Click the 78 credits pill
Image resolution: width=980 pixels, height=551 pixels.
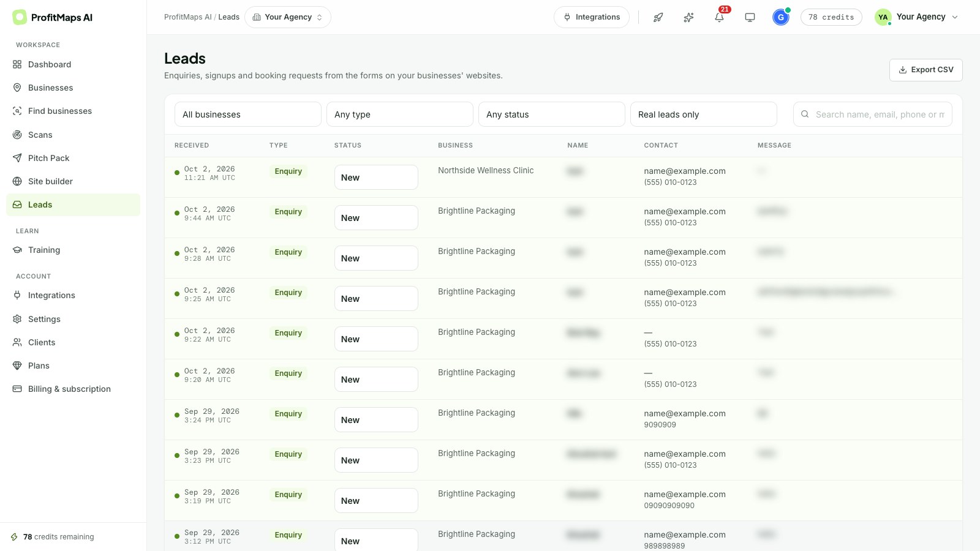(x=831, y=17)
